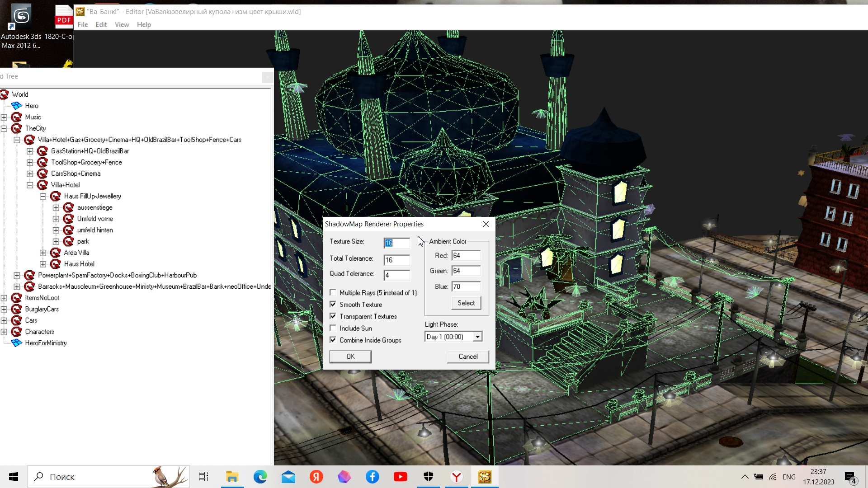Open the Light Phase dropdown
Image resolution: width=868 pixels, height=488 pixels.
[x=477, y=337]
